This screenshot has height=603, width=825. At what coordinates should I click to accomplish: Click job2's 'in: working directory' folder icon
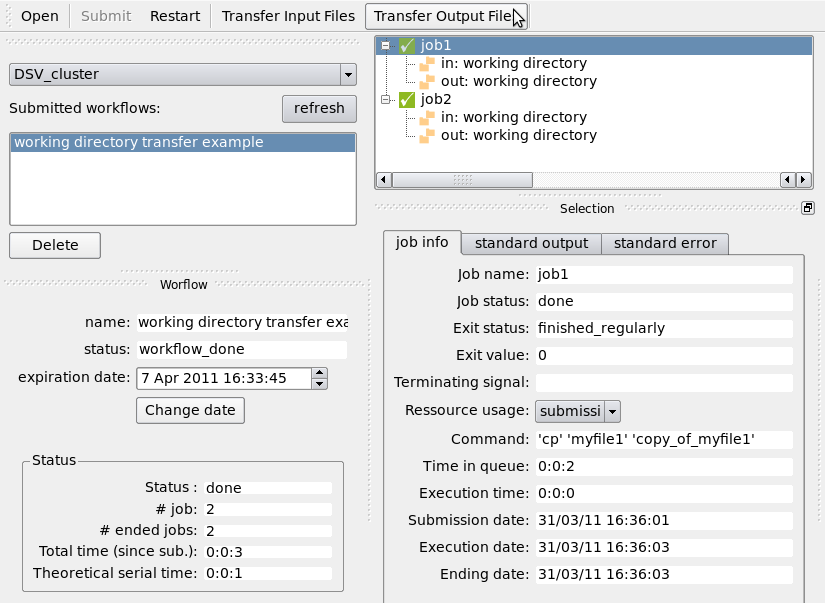(x=427, y=117)
